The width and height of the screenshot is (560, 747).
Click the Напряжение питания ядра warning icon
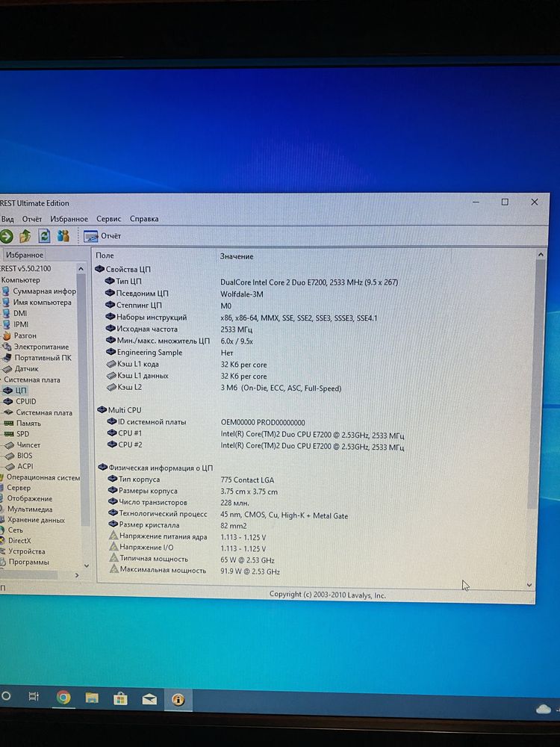113,536
